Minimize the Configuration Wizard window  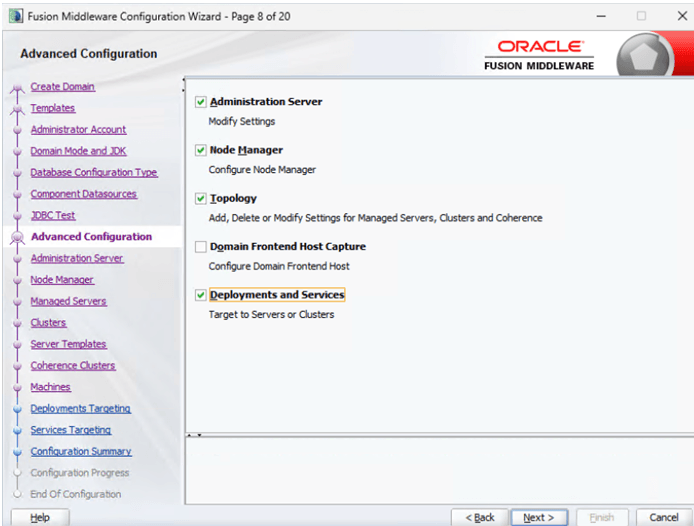coord(601,16)
